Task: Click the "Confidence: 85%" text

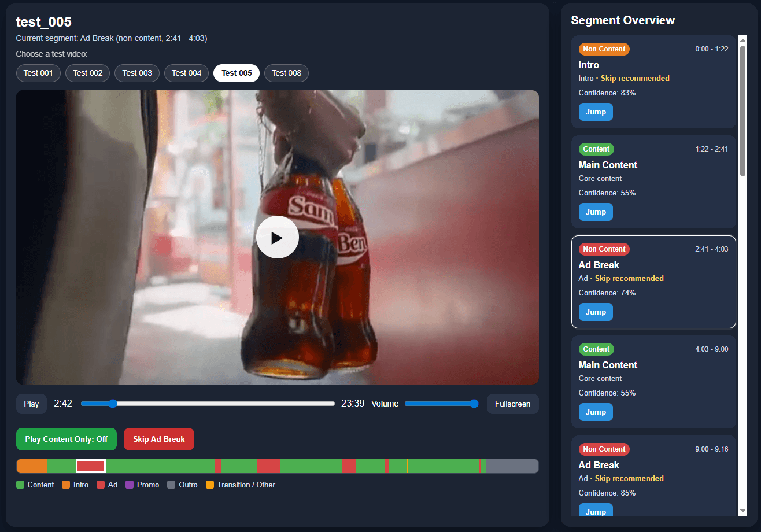Action: click(x=607, y=493)
